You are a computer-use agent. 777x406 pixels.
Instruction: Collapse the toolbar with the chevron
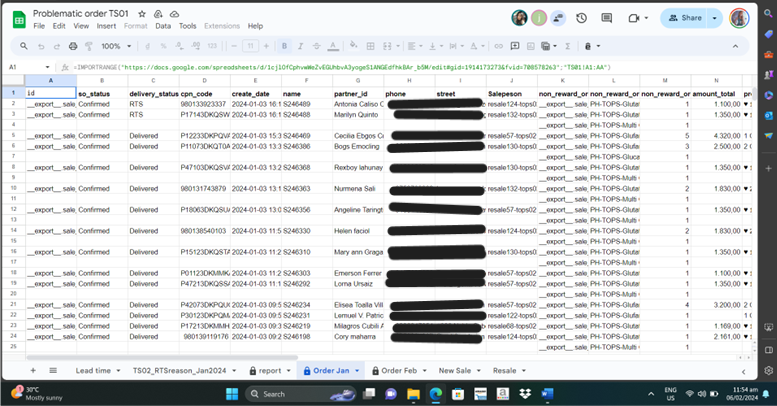tap(735, 46)
